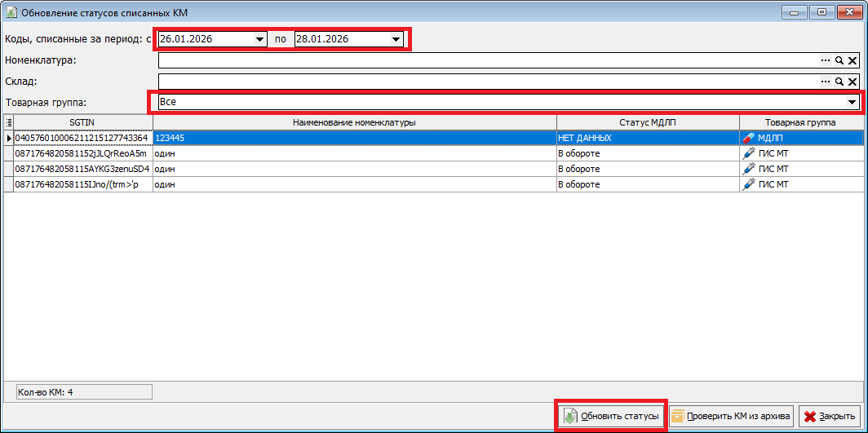Image resolution: width=868 pixels, height=433 pixels.
Task: Click the ellipsis button in the Склад field
Action: point(826,82)
